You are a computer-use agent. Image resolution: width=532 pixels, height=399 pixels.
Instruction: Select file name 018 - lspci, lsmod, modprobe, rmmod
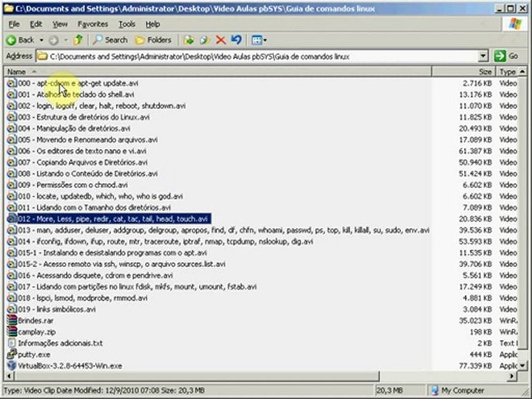(83, 298)
